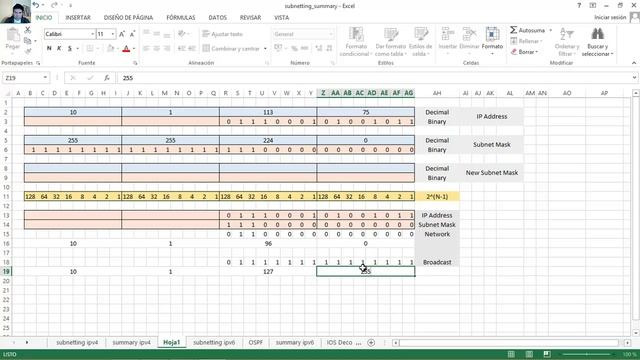The width and height of the screenshot is (640, 360).
Task: Click the fill color bucket icon
Action: [110, 49]
